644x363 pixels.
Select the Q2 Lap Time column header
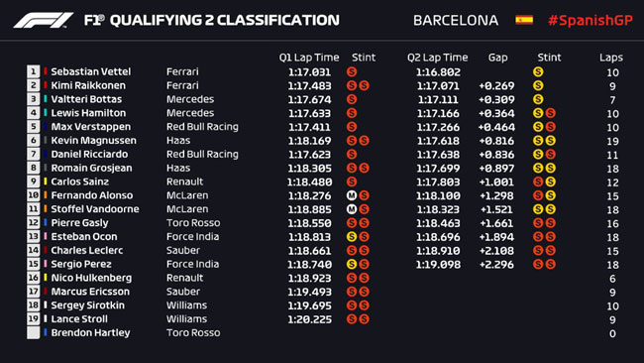tap(437, 58)
